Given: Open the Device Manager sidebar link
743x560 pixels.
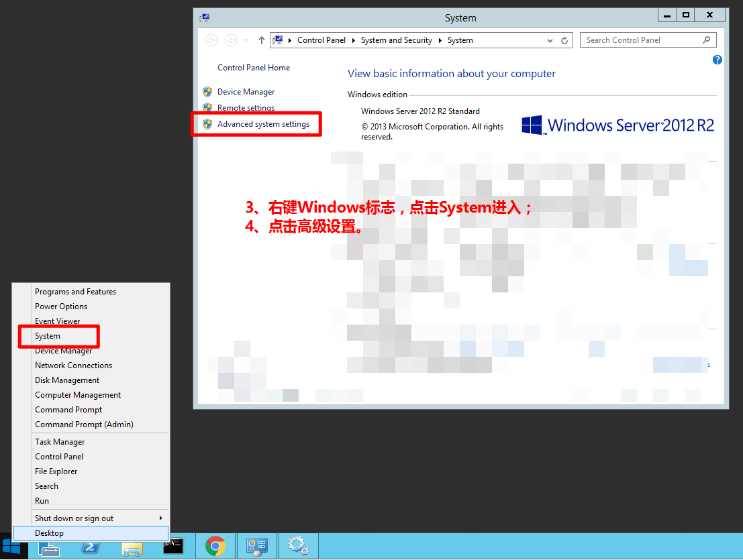Looking at the screenshot, I should (246, 92).
